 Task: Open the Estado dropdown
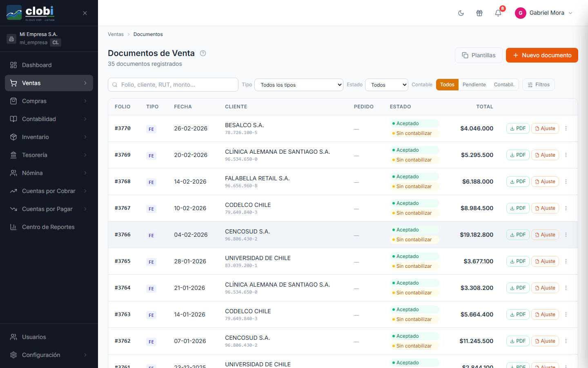387,85
